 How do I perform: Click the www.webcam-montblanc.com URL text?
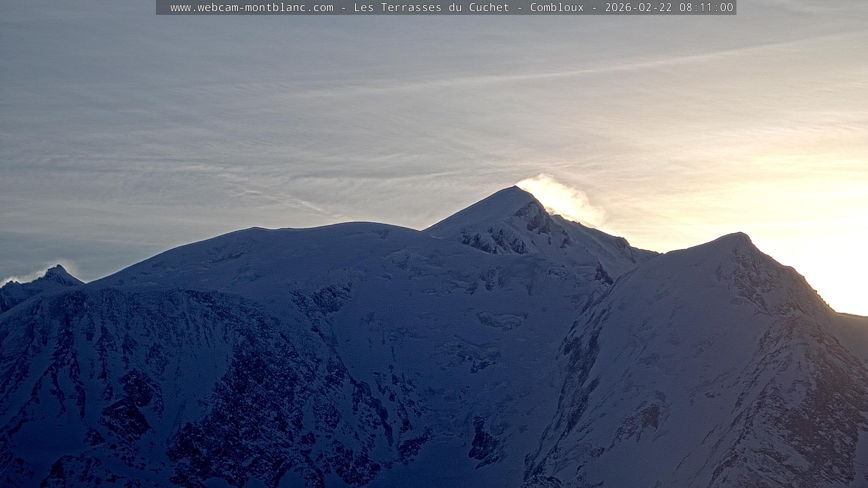pos(252,7)
